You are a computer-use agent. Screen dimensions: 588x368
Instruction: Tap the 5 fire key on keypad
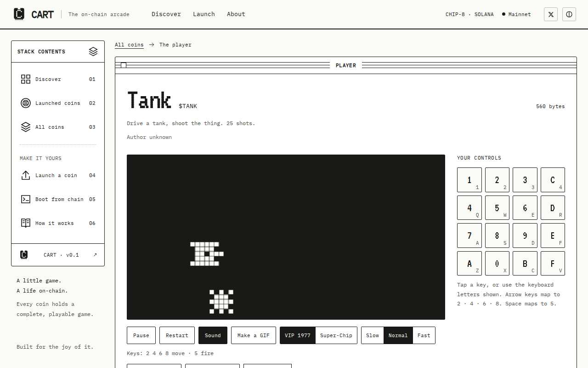point(497,208)
